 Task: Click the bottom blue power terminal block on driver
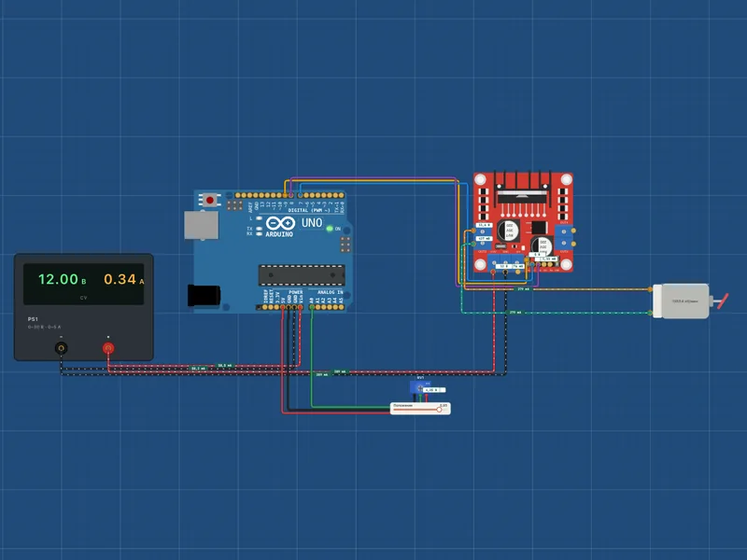click(505, 262)
